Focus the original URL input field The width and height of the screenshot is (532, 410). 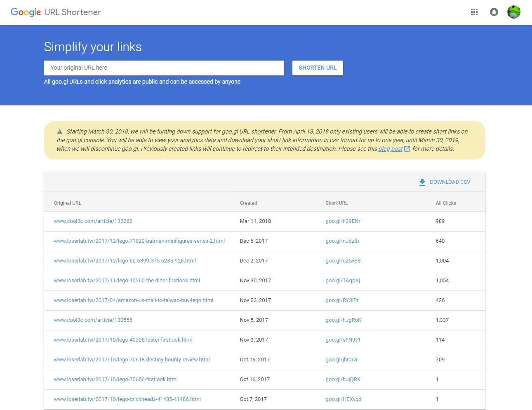click(x=164, y=68)
